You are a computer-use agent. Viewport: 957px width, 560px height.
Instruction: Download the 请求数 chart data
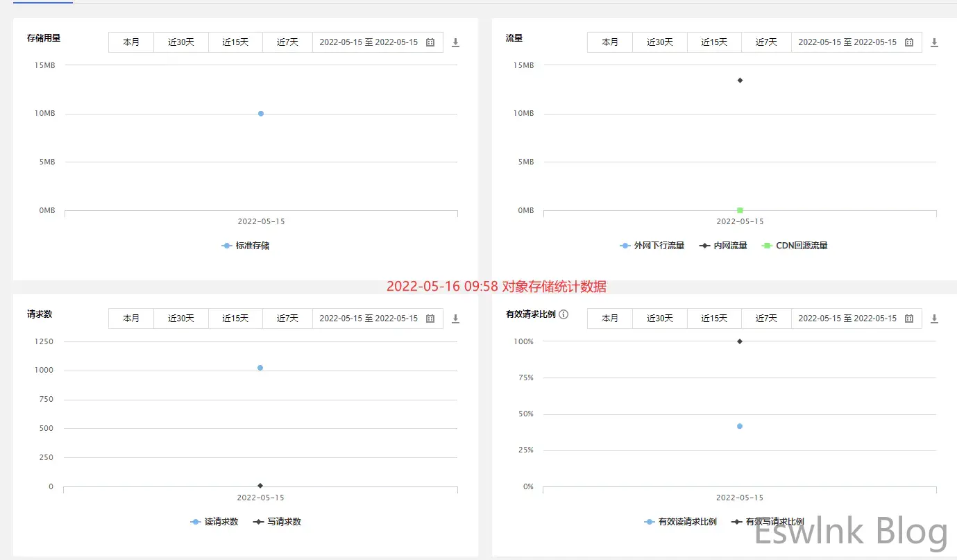click(x=455, y=319)
